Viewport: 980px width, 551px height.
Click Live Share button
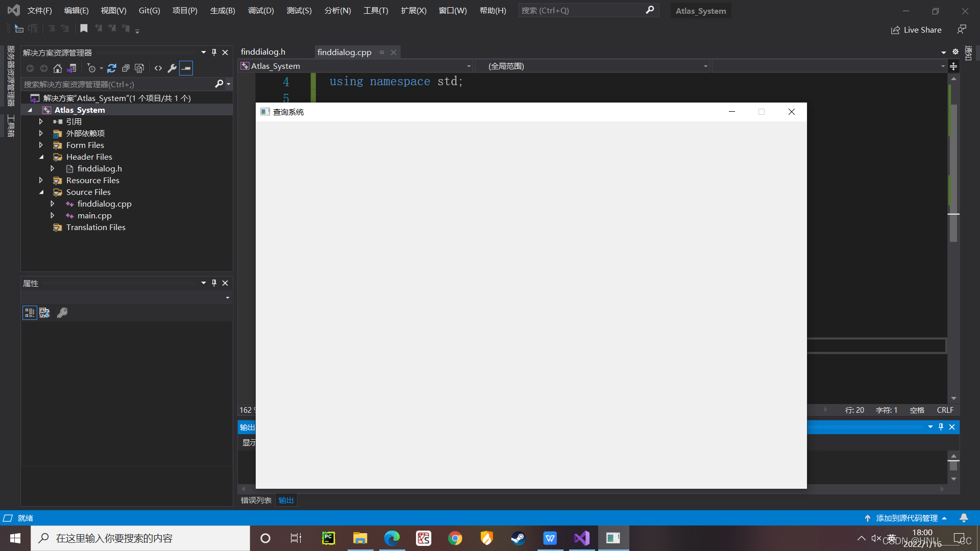[916, 30]
